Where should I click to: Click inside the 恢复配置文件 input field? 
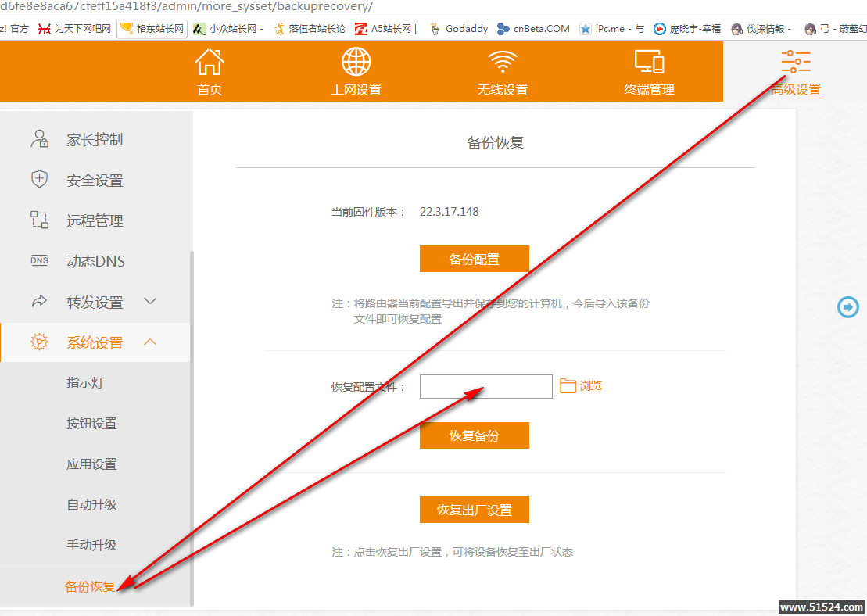(x=485, y=385)
